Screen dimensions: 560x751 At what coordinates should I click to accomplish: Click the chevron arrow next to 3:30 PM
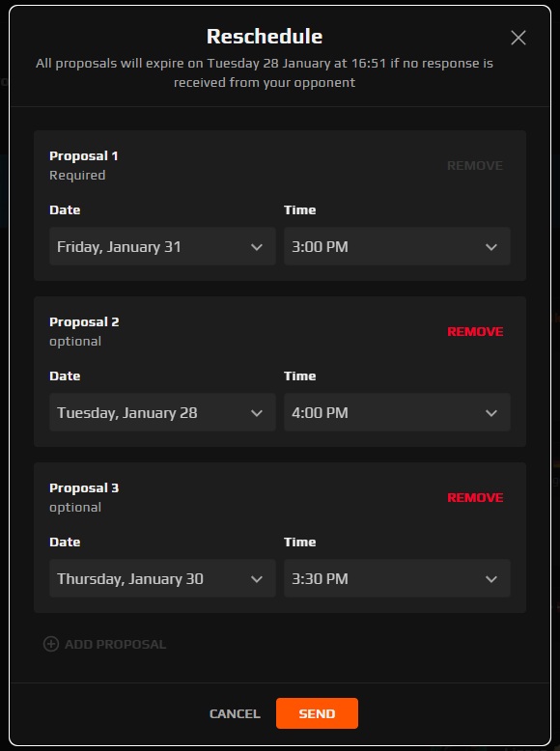[491, 579]
